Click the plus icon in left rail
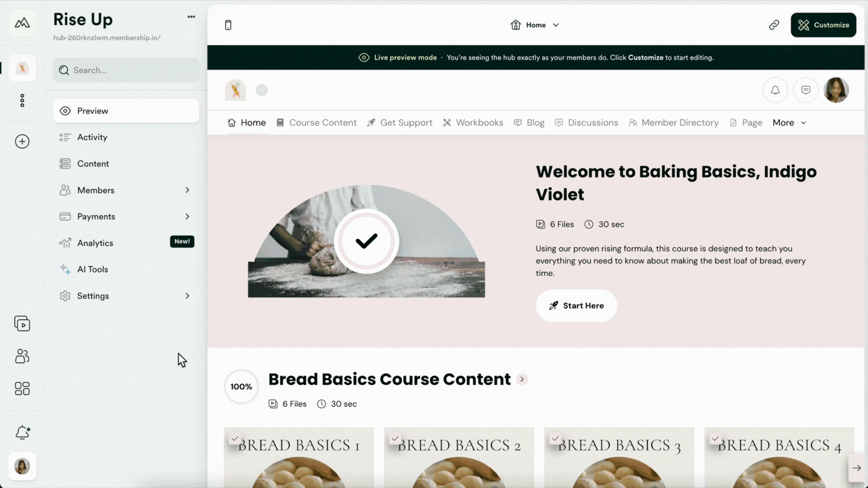This screenshot has height=488, width=868. [22, 141]
